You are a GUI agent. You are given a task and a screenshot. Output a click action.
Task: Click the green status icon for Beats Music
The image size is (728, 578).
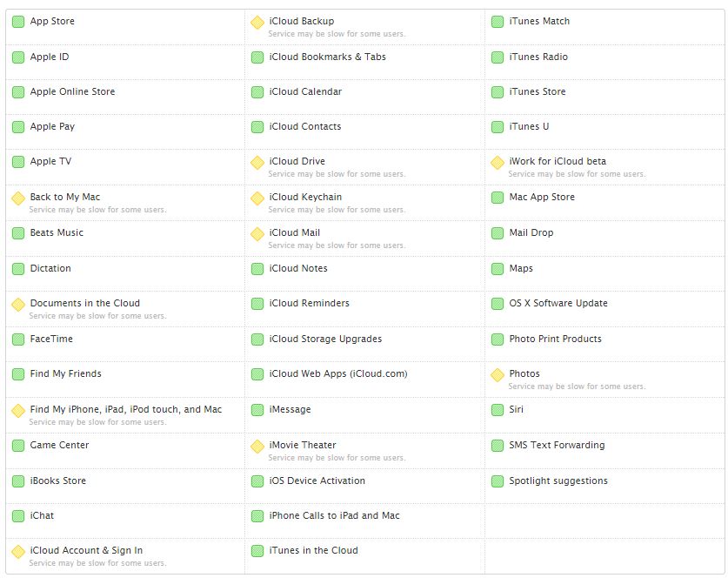click(18, 232)
